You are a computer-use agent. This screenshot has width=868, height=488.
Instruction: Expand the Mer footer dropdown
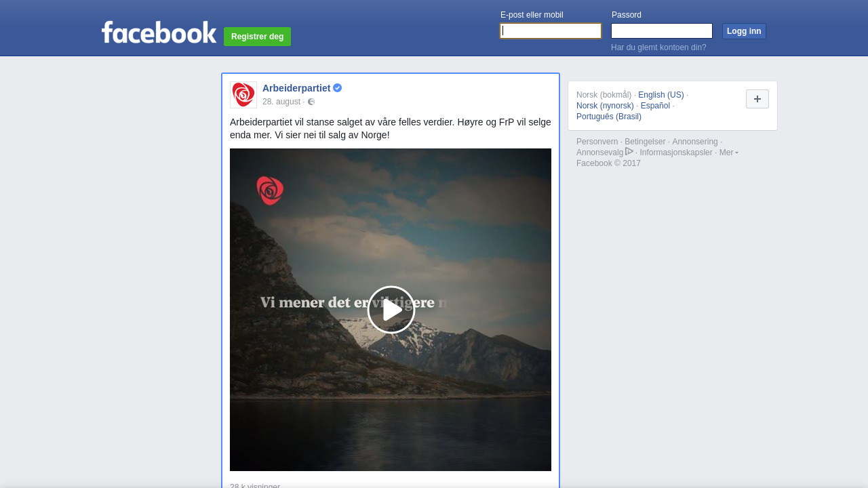coord(729,152)
